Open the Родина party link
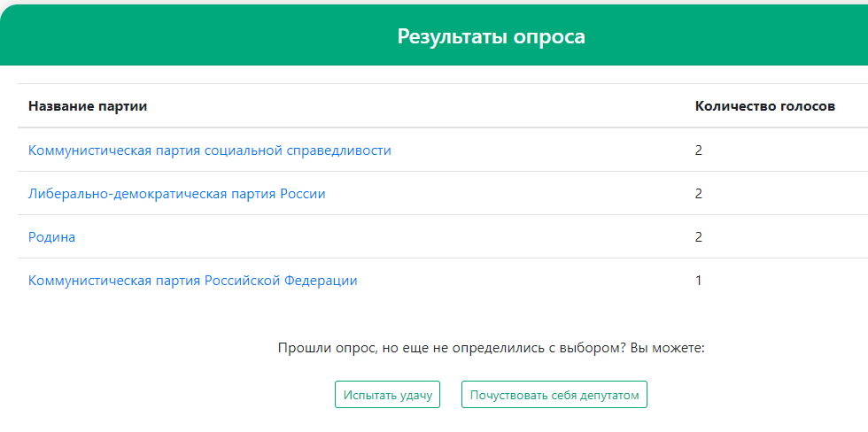This screenshot has height=432, width=868. [51, 237]
